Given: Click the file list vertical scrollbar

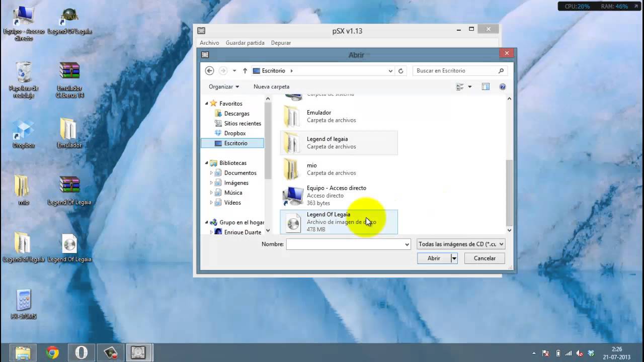Looking at the screenshot, I should [509, 193].
